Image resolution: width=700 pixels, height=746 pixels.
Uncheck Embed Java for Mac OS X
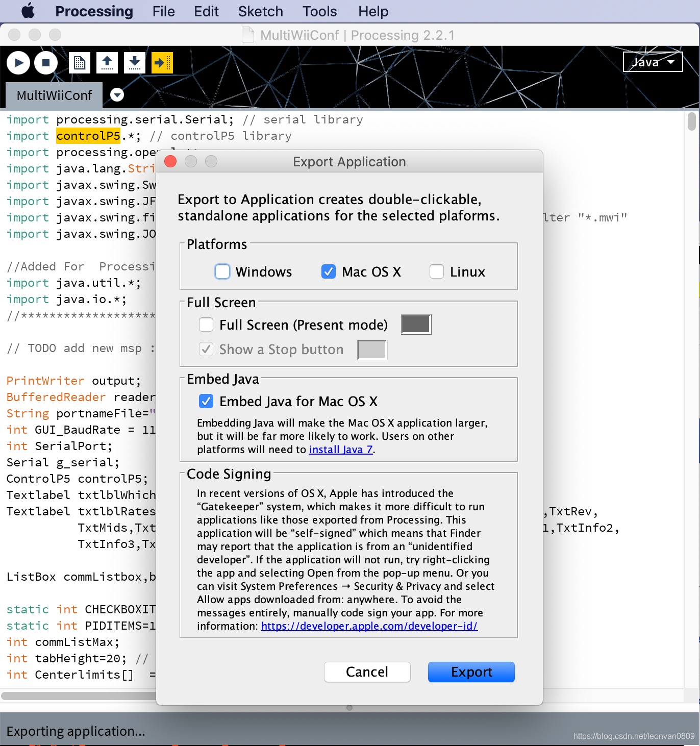click(x=206, y=401)
